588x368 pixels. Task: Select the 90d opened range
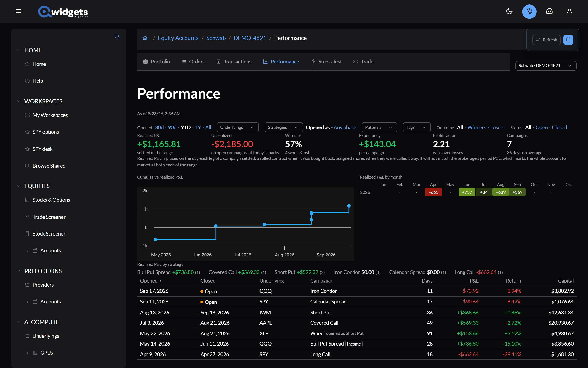click(x=172, y=127)
